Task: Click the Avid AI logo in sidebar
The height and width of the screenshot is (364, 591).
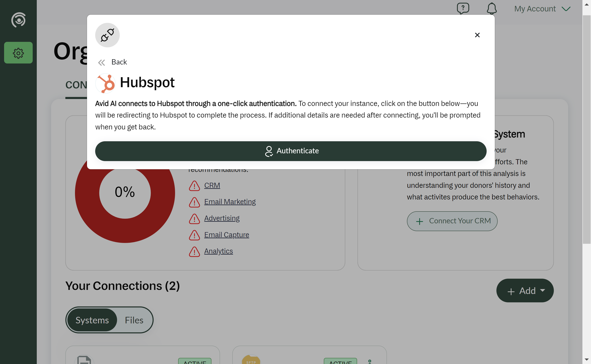Action: 18,20
